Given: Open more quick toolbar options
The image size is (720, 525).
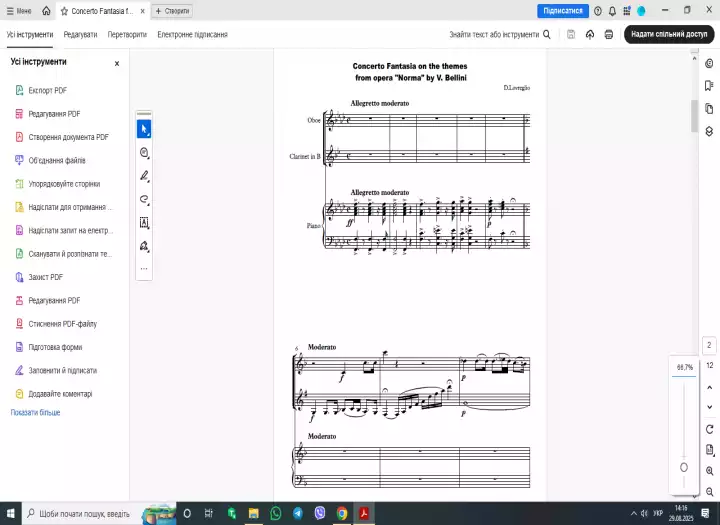Looking at the screenshot, I should click(144, 268).
